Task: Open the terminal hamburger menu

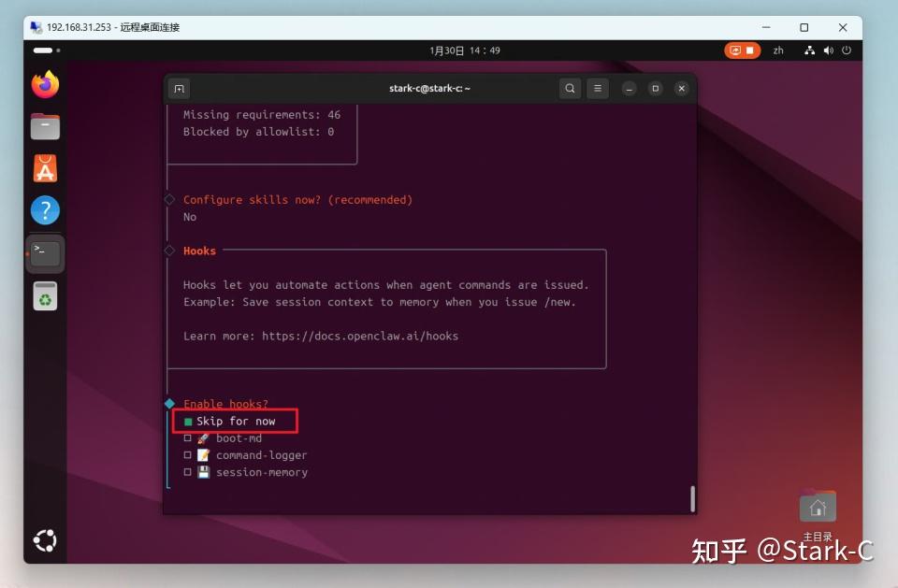Action: coord(598,88)
